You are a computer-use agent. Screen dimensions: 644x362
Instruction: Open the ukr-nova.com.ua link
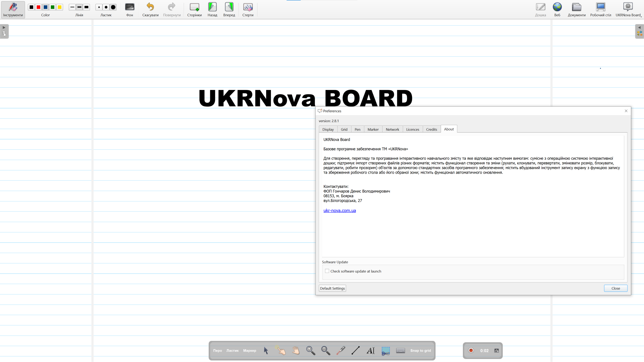pyautogui.click(x=340, y=210)
